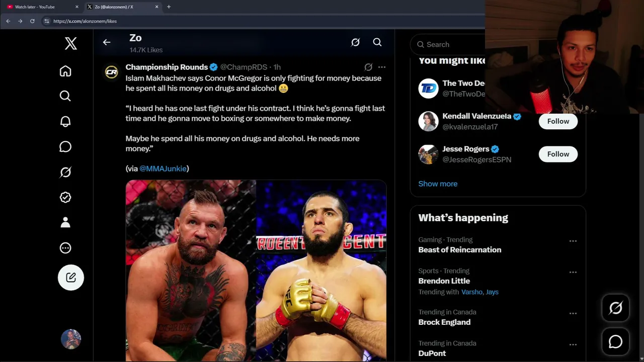
Task: Close the Watch later YouTube tab
Action: [x=77, y=7]
